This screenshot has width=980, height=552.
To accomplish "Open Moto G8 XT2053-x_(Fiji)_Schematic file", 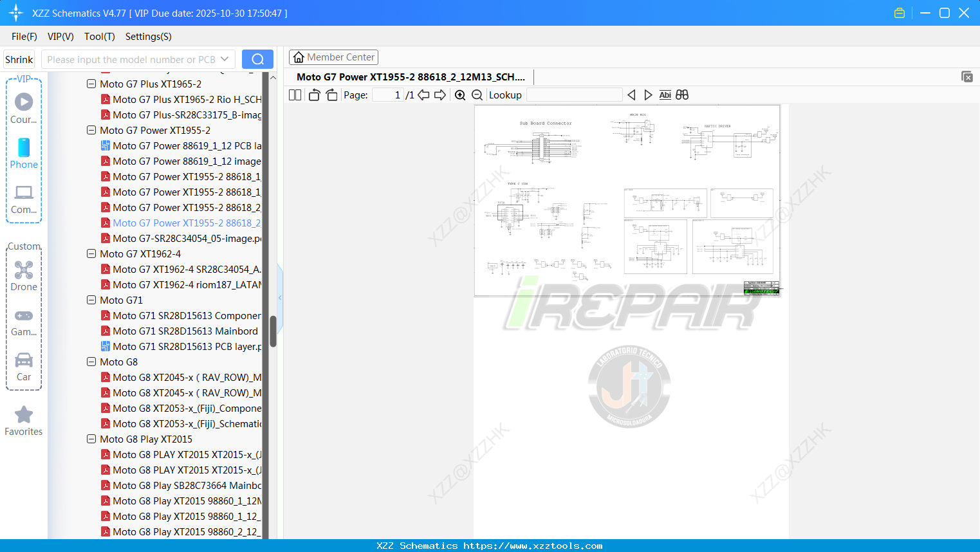I will click(x=187, y=424).
